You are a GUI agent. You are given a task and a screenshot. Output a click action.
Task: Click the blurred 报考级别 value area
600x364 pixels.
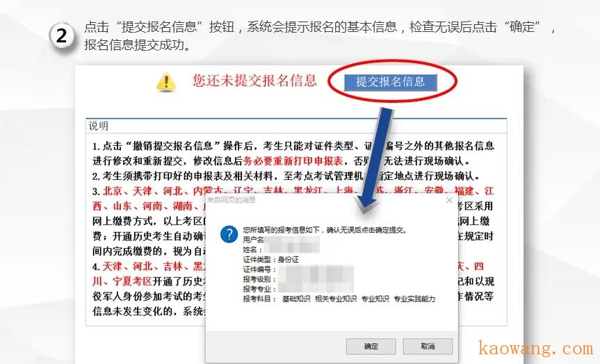316,279
